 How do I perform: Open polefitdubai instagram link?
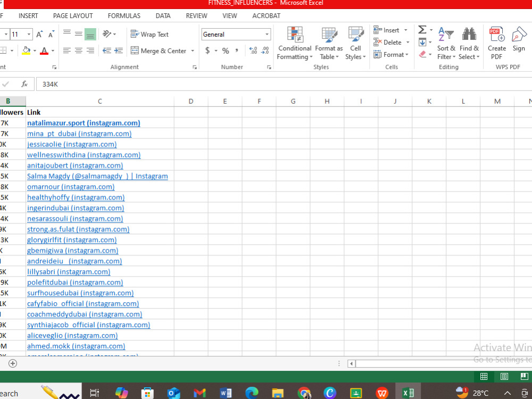pos(75,282)
